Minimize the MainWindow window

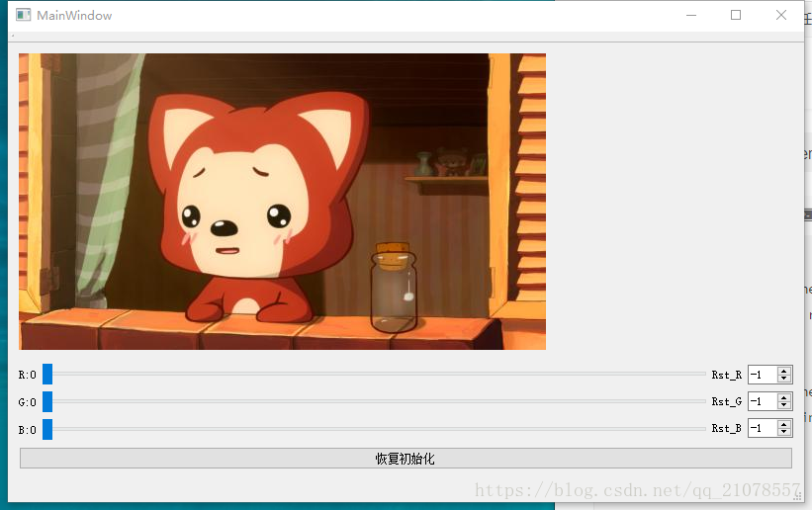[x=691, y=15]
